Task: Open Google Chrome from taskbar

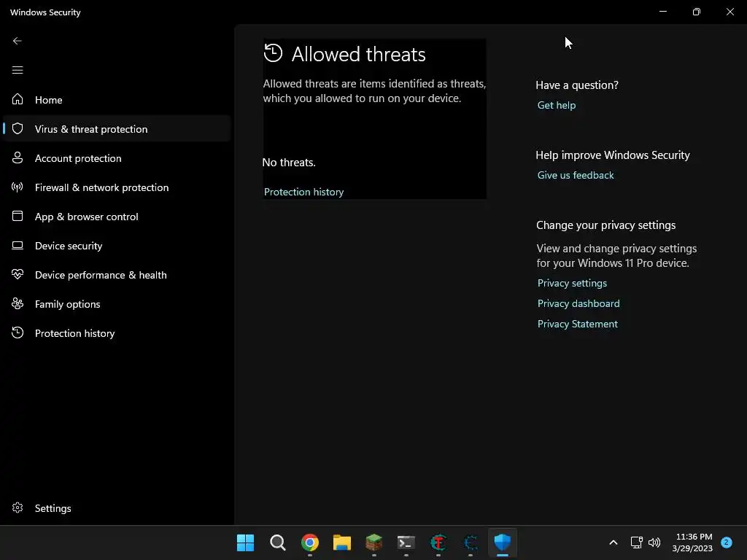Action: (x=309, y=542)
